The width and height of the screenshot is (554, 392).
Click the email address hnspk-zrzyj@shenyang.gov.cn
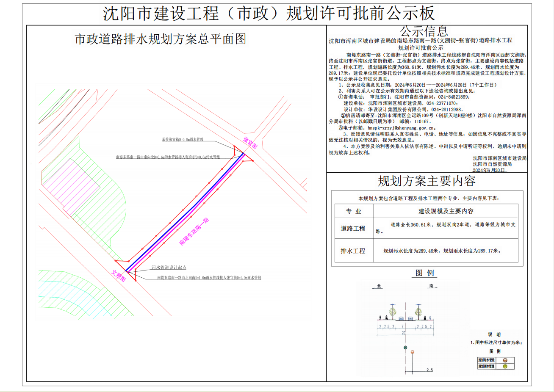click(401, 127)
